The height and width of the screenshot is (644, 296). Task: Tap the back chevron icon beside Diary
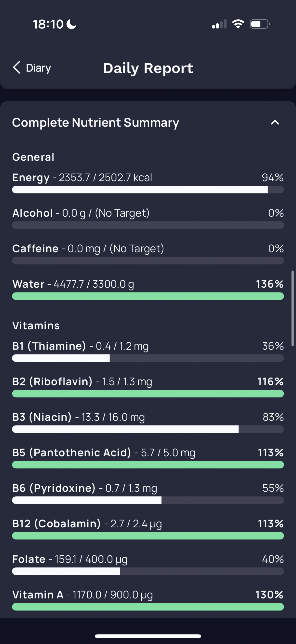[17, 68]
